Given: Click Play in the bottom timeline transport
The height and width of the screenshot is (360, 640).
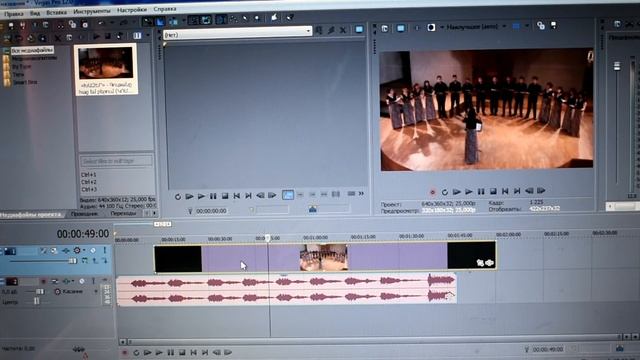Looking at the screenshot, I should click(x=159, y=352).
